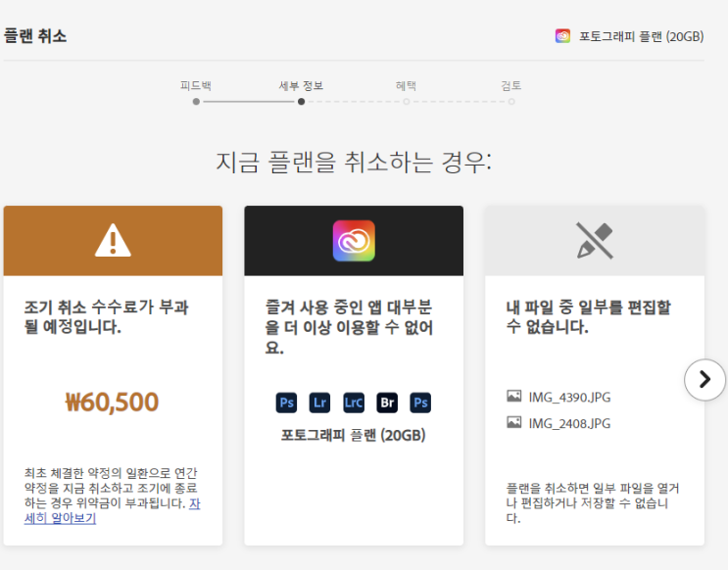Click the crossed-out pencil no-edit icon

click(x=595, y=241)
